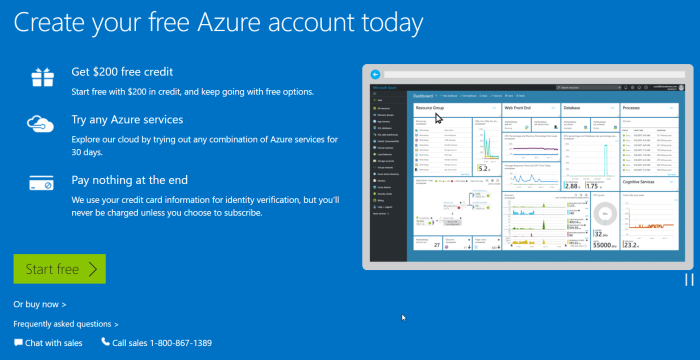The height and width of the screenshot is (360, 700).
Task: Click the cloud services icon
Action: click(x=40, y=123)
